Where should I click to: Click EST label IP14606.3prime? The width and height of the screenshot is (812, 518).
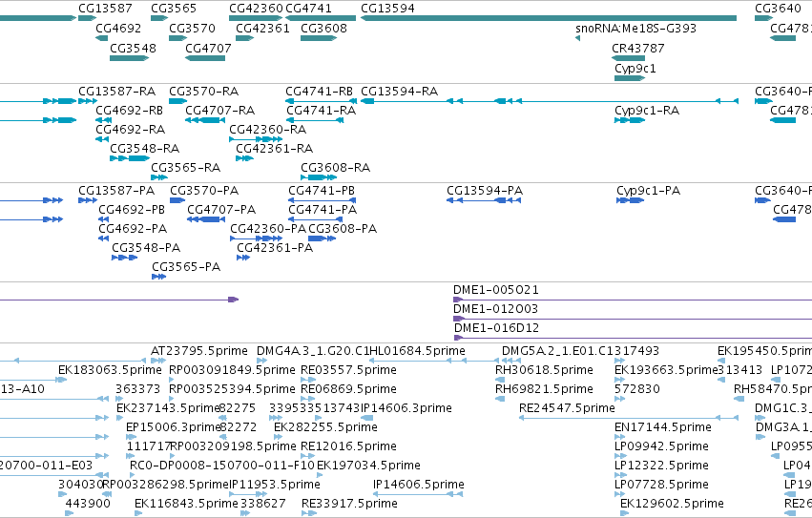point(406,408)
